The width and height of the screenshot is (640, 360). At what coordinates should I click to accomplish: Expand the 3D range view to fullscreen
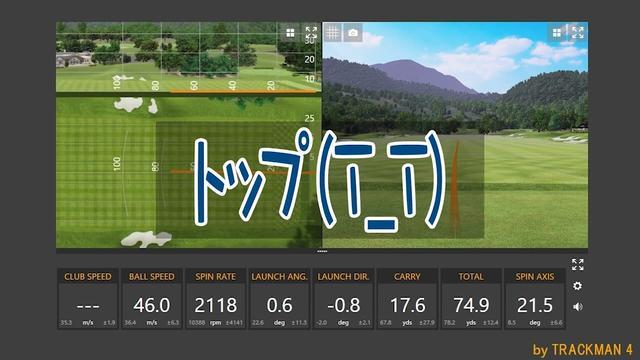pyautogui.click(x=578, y=32)
